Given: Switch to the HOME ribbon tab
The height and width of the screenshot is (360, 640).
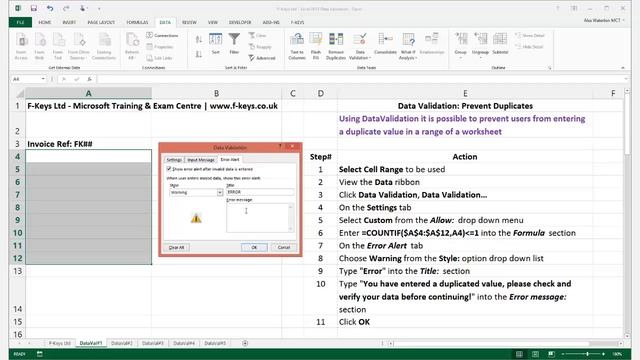Looking at the screenshot, I should click(44, 22).
